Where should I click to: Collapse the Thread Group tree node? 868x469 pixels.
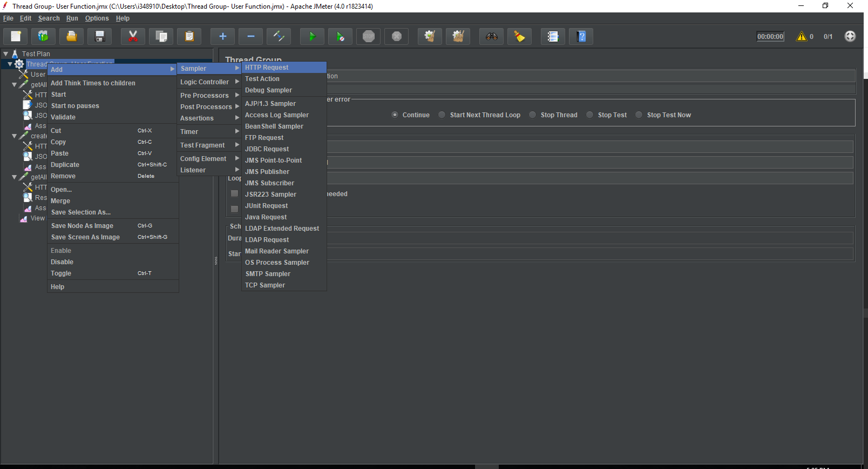click(x=10, y=64)
